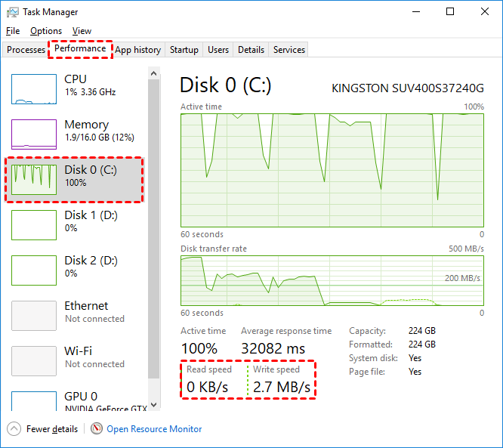This screenshot has width=503, height=448.
Task: Select Disk 1 (D:) in sidebar
Action: pos(75,225)
